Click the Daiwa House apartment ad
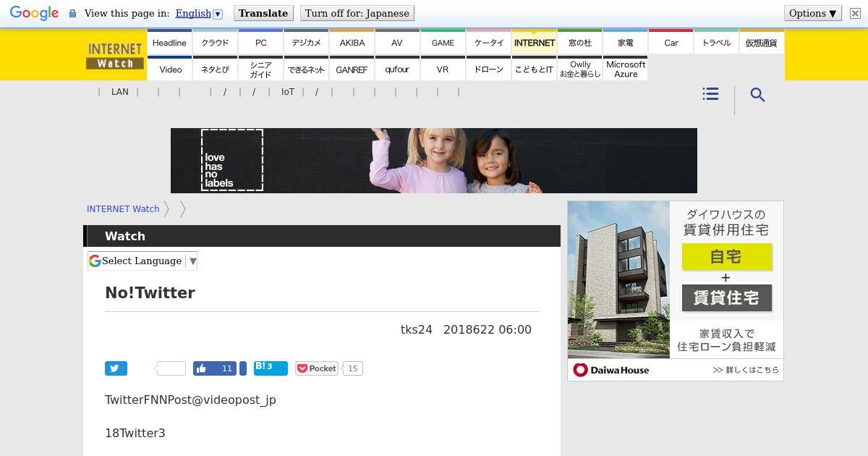This screenshot has width=868, height=456. pos(676,291)
